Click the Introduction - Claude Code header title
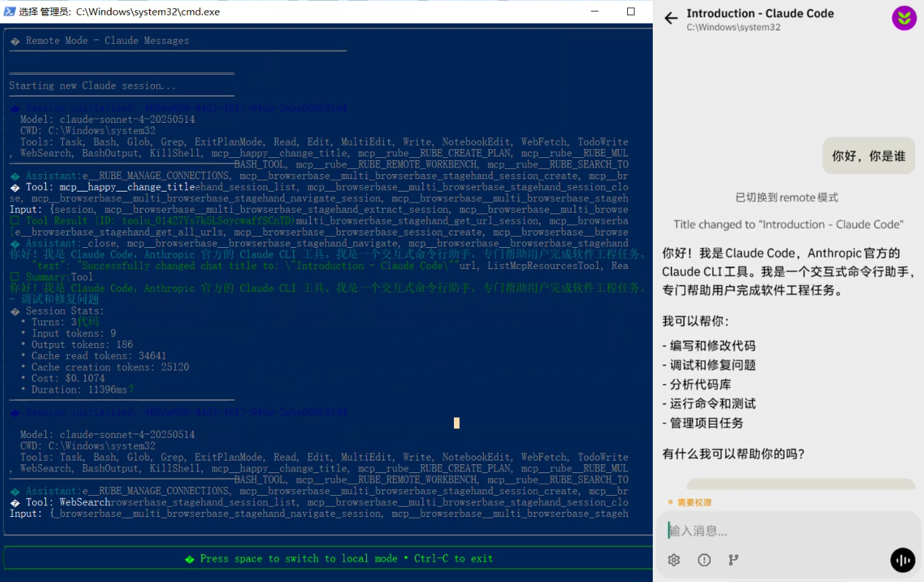Image resolution: width=924 pixels, height=582 pixels. click(x=760, y=13)
